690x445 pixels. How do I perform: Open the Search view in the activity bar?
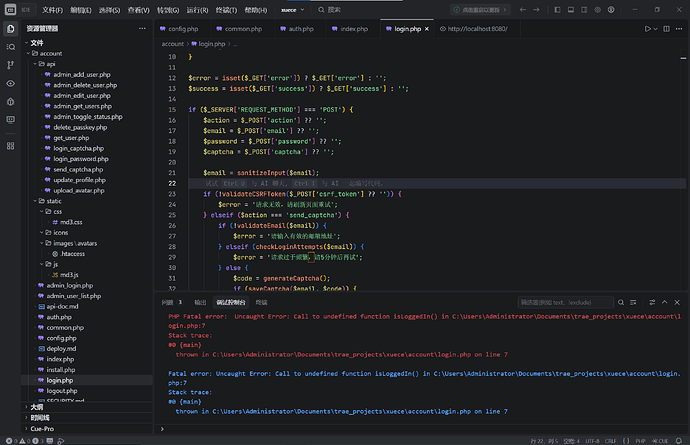point(11,47)
